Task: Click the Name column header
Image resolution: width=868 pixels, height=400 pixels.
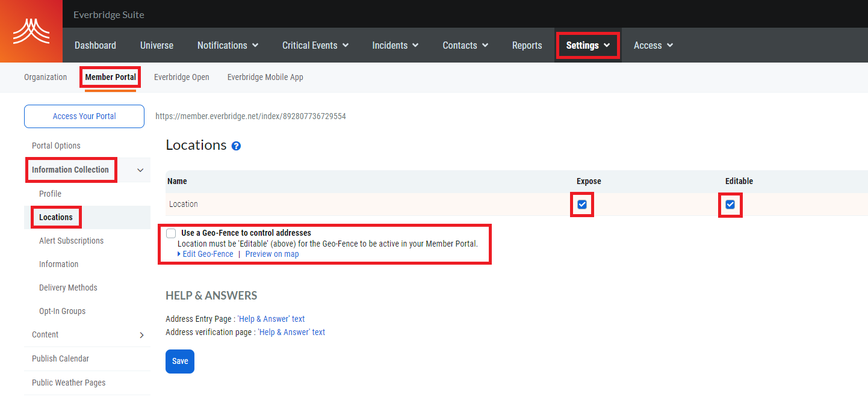Action: [x=177, y=181]
